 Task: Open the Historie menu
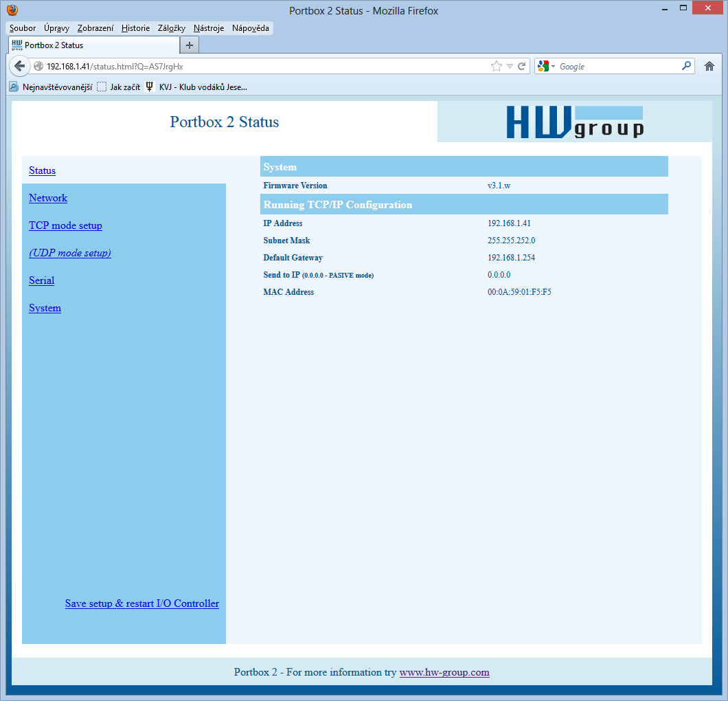[x=135, y=28]
